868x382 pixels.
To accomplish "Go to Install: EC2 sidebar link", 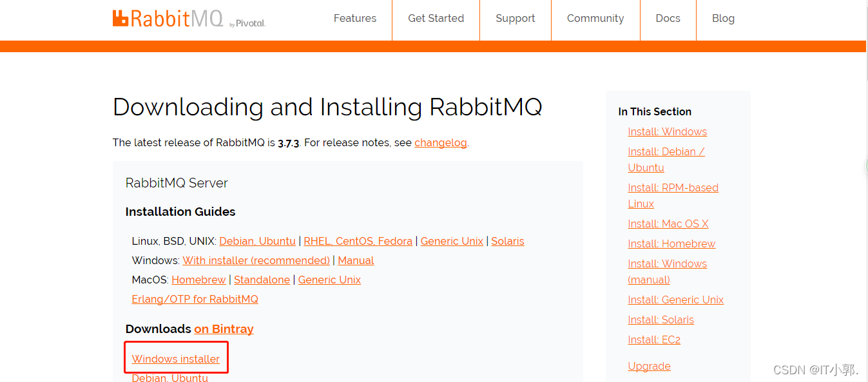I will pyautogui.click(x=654, y=339).
